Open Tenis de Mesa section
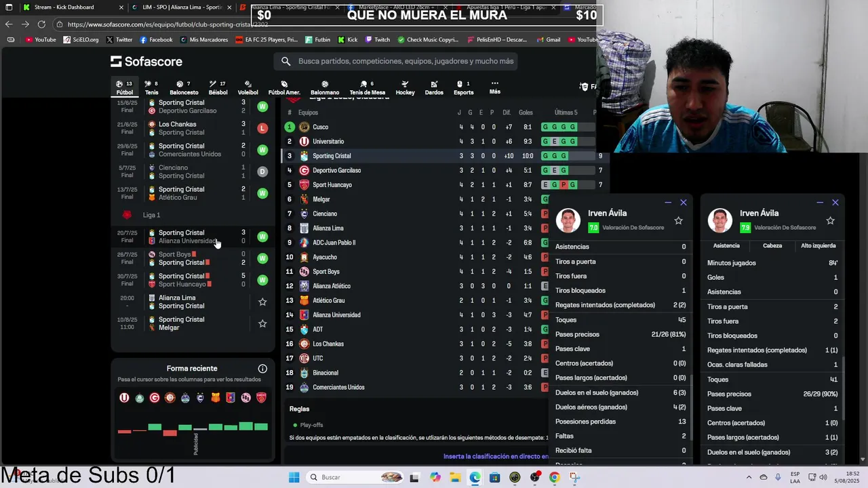Viewport: 868px width, 488px height. point(367,88)
